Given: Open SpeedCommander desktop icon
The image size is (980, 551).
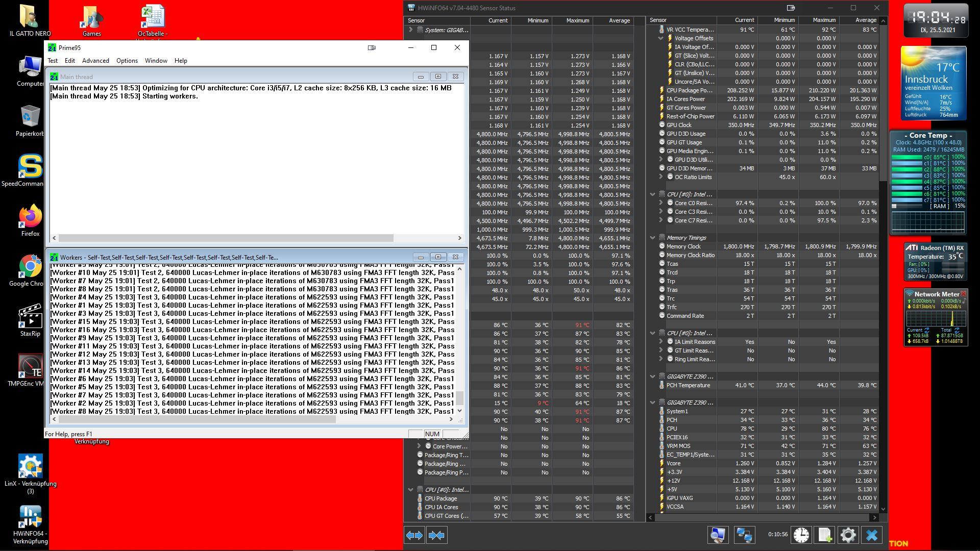Looking at the screenshot, I should 30,171.
